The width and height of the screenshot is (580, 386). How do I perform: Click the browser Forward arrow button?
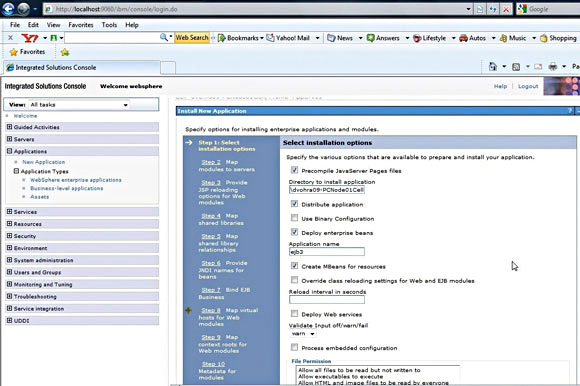point(23,9)
